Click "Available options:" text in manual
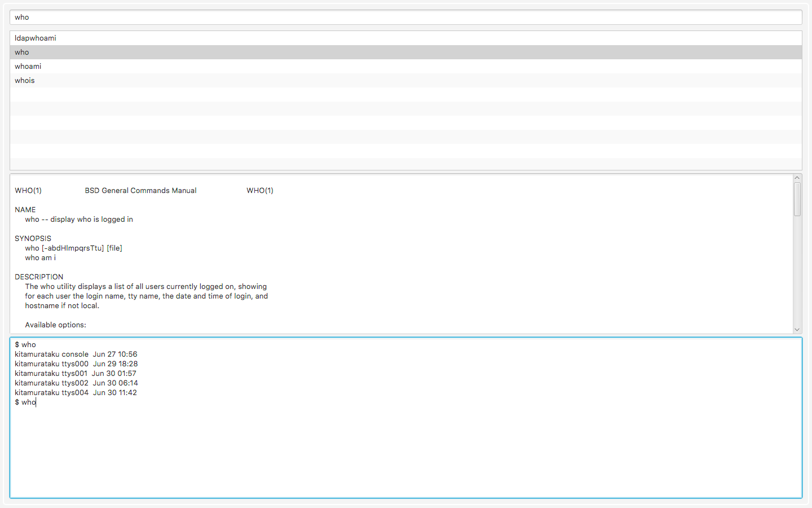 pyautogui.click(x=55, y=325)
